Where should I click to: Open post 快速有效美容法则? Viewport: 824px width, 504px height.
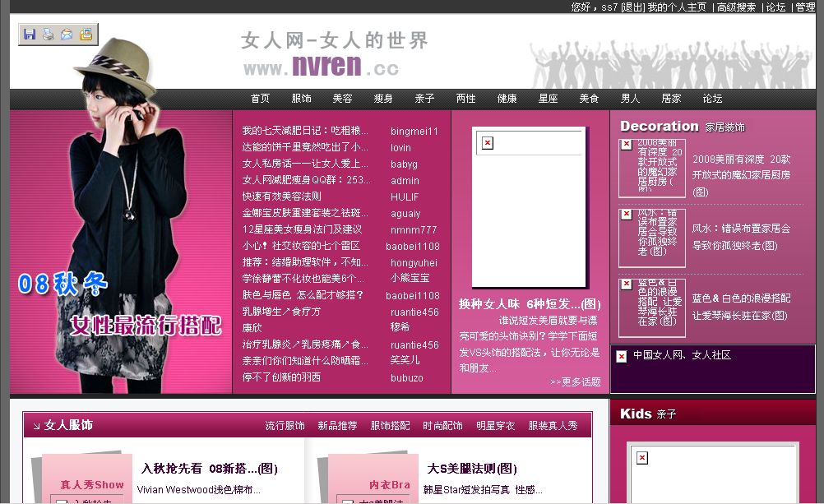click(x=282, y=196)
